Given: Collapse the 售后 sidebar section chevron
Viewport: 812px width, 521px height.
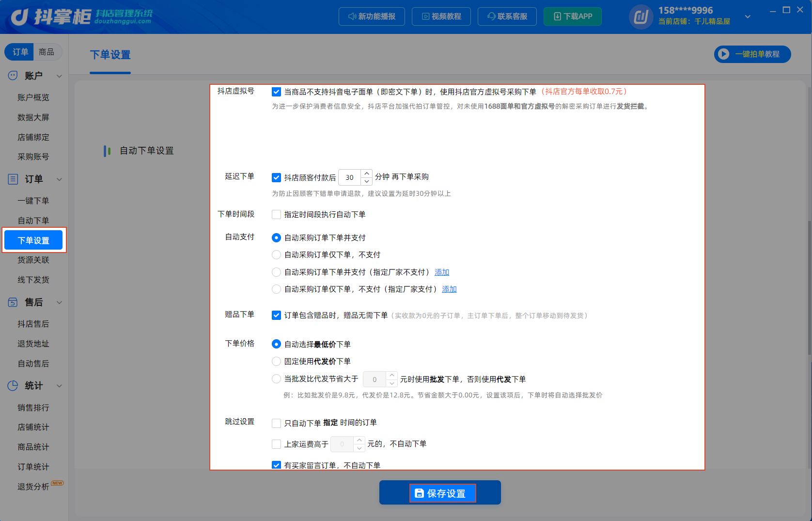Looking at the screenshot, I should [x=59, y=302].
